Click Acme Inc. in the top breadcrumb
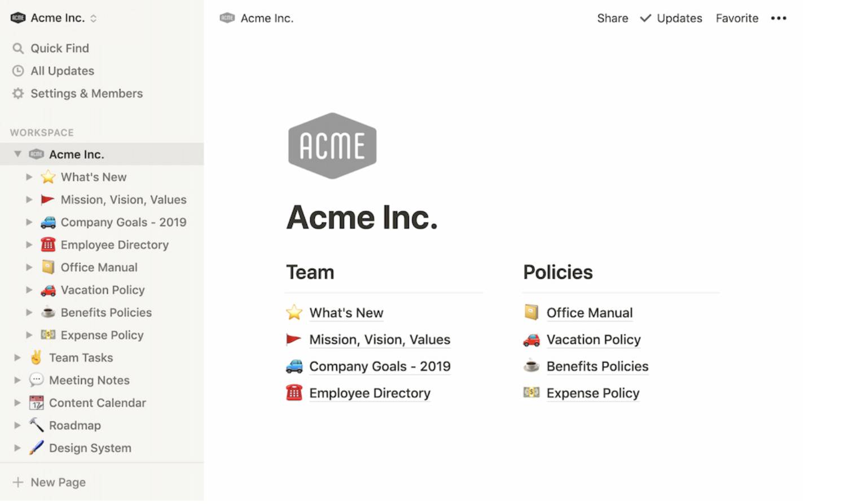 tap(266, 19)
